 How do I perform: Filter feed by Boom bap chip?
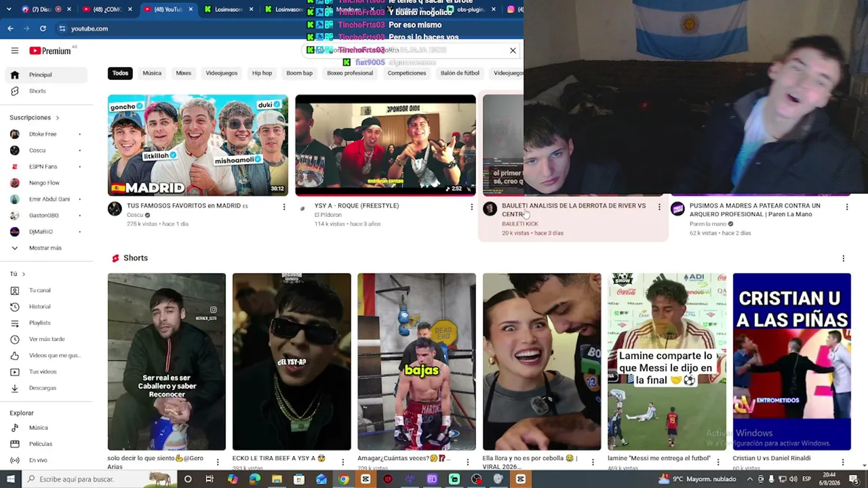click(299, 73)
